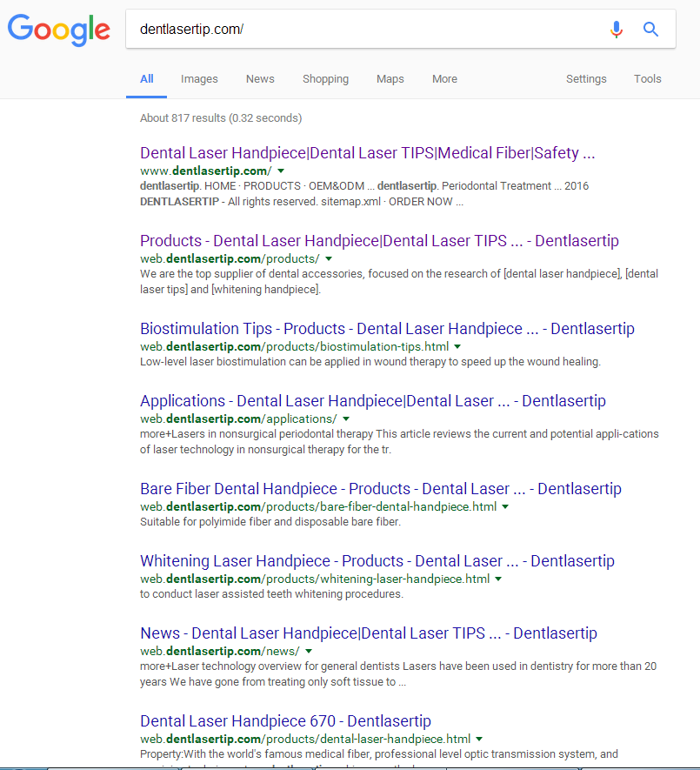Click the blue search magnifier icon
The width and height of the screenshot is (700, 770).
pos(651,30)
